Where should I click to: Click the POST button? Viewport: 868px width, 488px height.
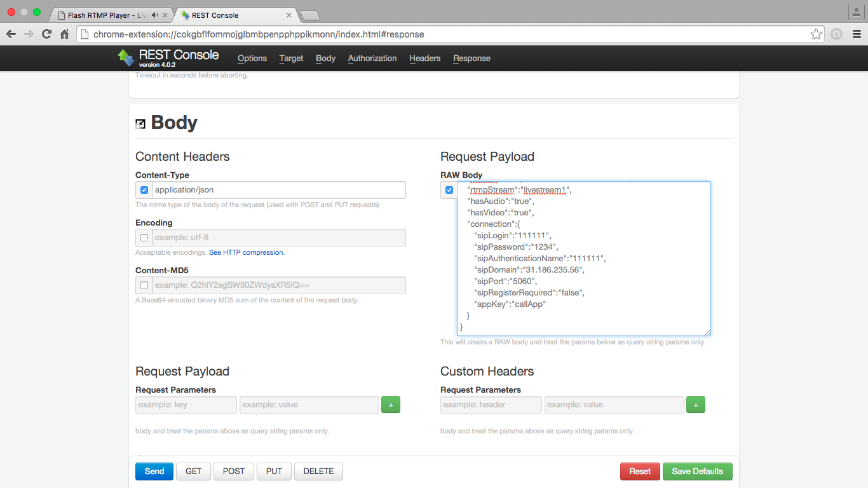click(x=234, y=471)
